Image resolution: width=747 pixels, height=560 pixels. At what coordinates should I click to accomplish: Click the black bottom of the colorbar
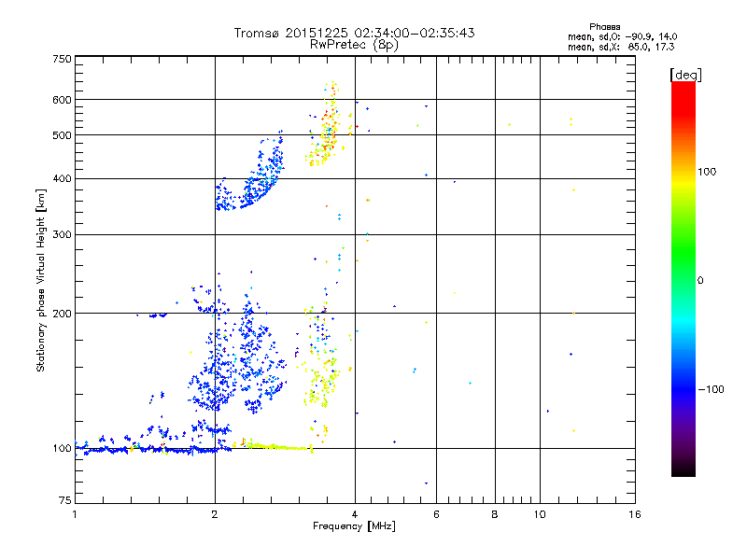click(x=684, y=469)
